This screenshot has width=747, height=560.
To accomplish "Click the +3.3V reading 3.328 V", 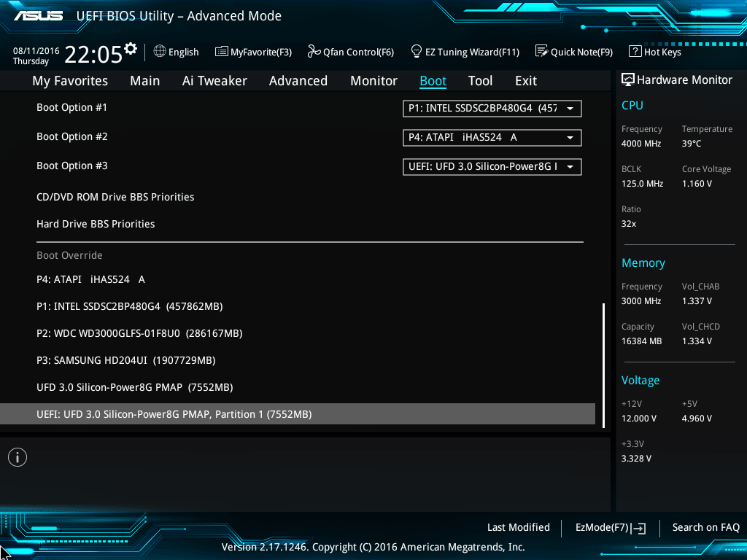I will pos(636,458).
